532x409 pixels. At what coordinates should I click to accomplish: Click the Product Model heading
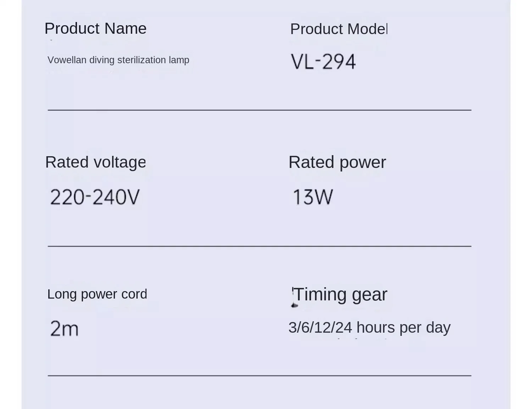pos(339,29)
